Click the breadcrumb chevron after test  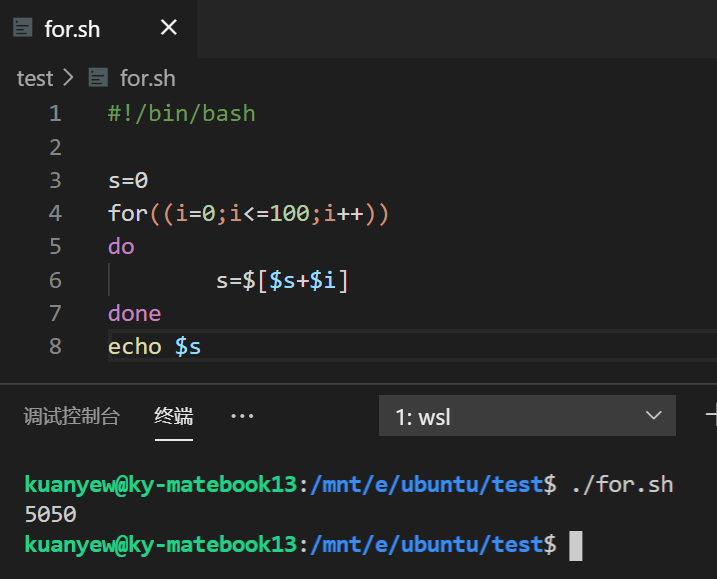tap(68, 77)
